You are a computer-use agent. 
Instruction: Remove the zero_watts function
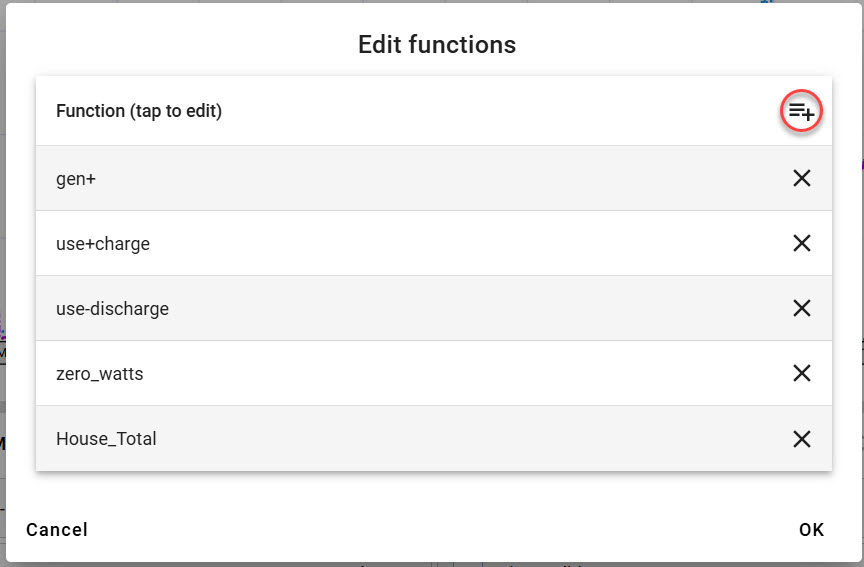click(x=802, y=373)
